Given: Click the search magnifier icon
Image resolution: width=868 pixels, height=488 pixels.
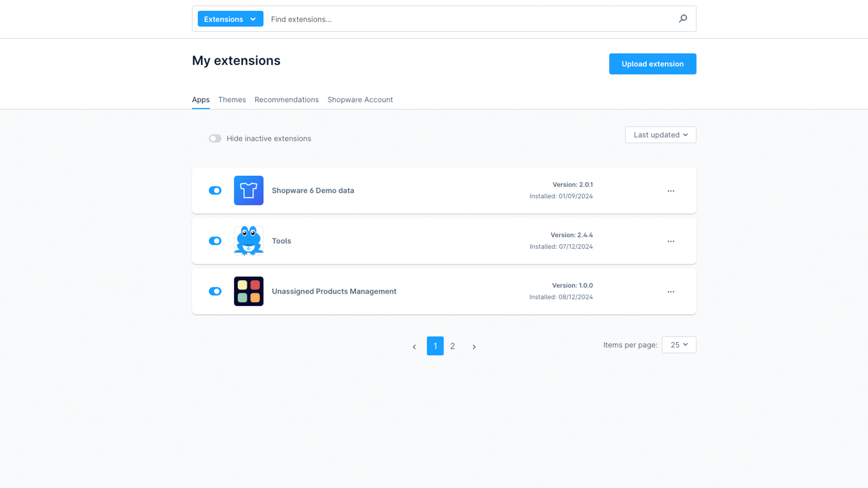Looking at the screenshot, I should (x=683, y=19).
